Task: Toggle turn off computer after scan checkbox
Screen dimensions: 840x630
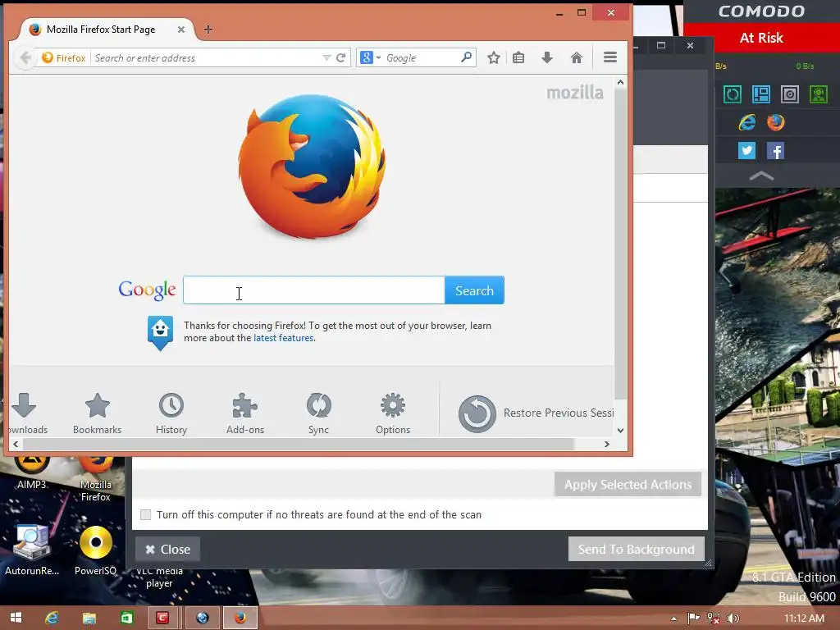Action: click(146, 515)
